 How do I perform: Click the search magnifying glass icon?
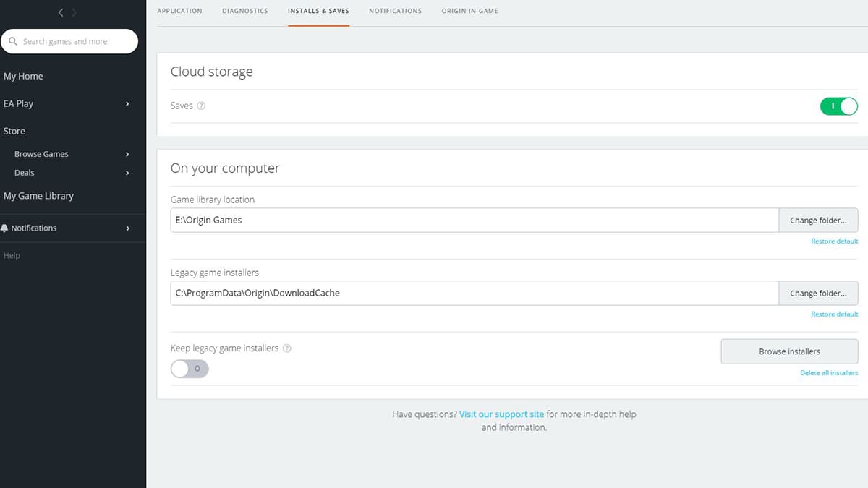[13, 41]
